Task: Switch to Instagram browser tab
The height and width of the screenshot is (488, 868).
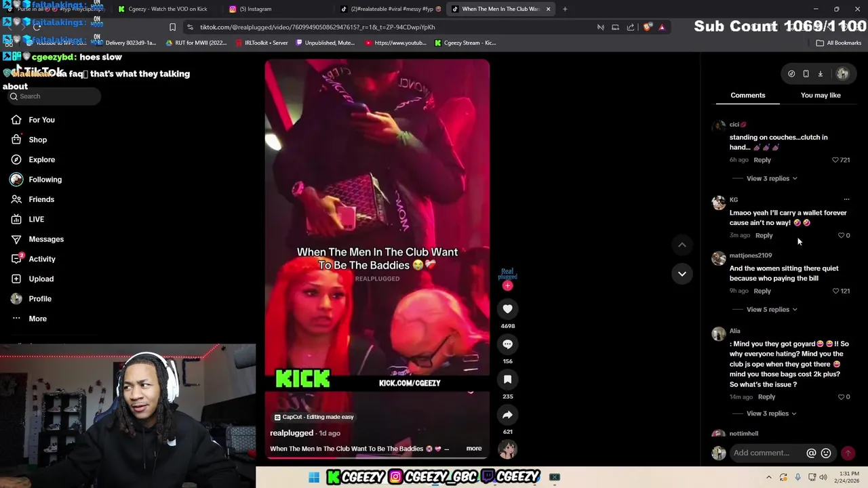Action: coord(256,9)
